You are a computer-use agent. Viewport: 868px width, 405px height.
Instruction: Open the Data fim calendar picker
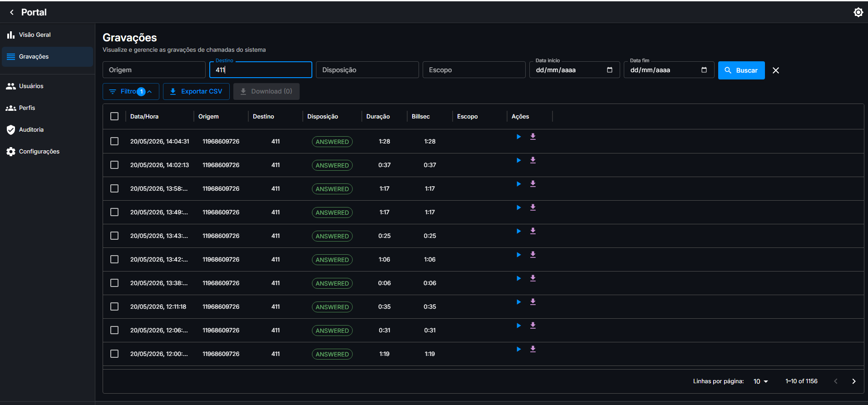click(x=704, y=70)
